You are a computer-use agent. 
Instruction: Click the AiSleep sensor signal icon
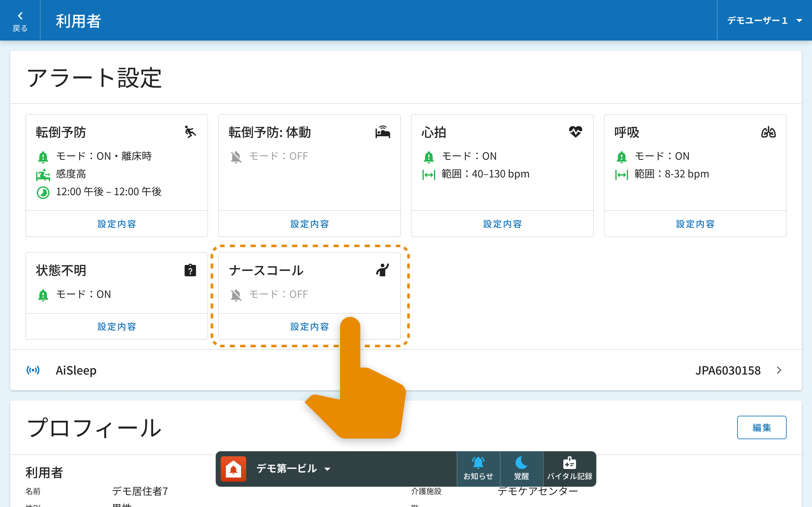33,370
